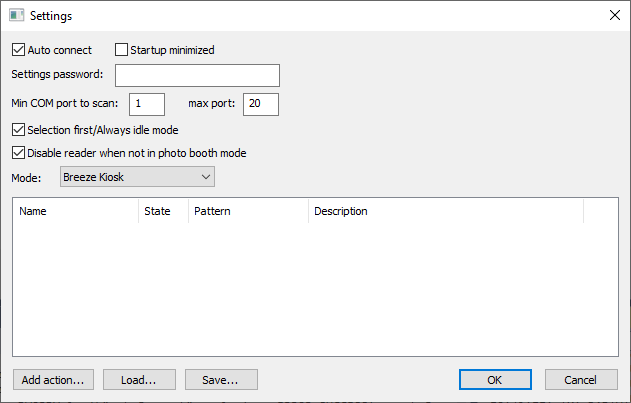Image resolution: width=631 pixels, height=403 pixels.
Task: Click the State column header
Action: coord(163,211)
